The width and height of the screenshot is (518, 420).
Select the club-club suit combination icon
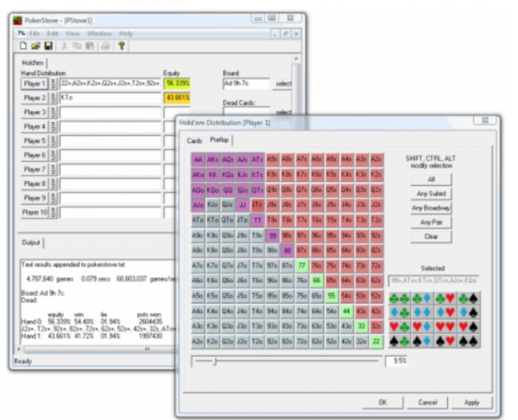coord(398,297)
